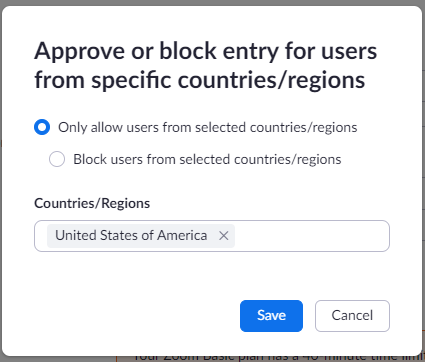Click the blue filled radio dot

coord(42,127)
